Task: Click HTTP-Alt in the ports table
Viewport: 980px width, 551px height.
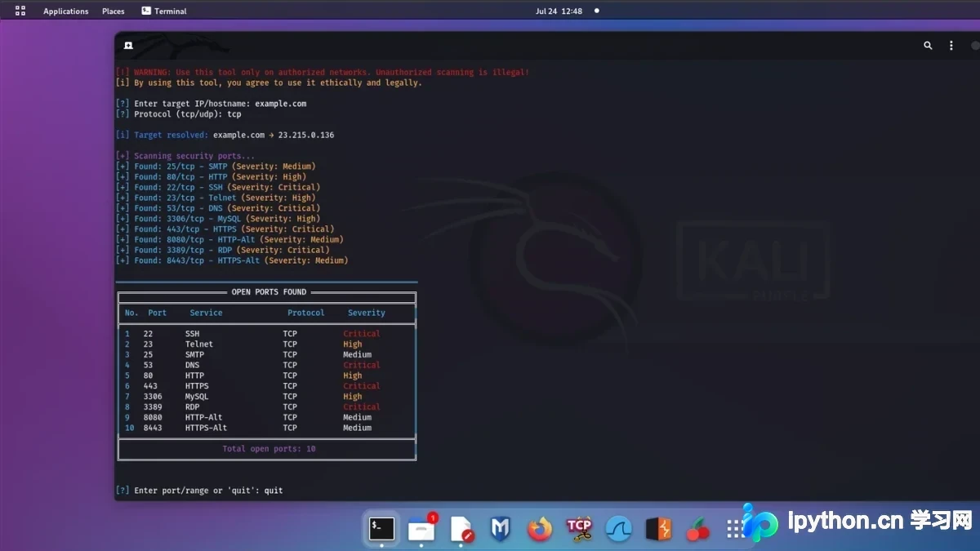Action: pos(204,417)
